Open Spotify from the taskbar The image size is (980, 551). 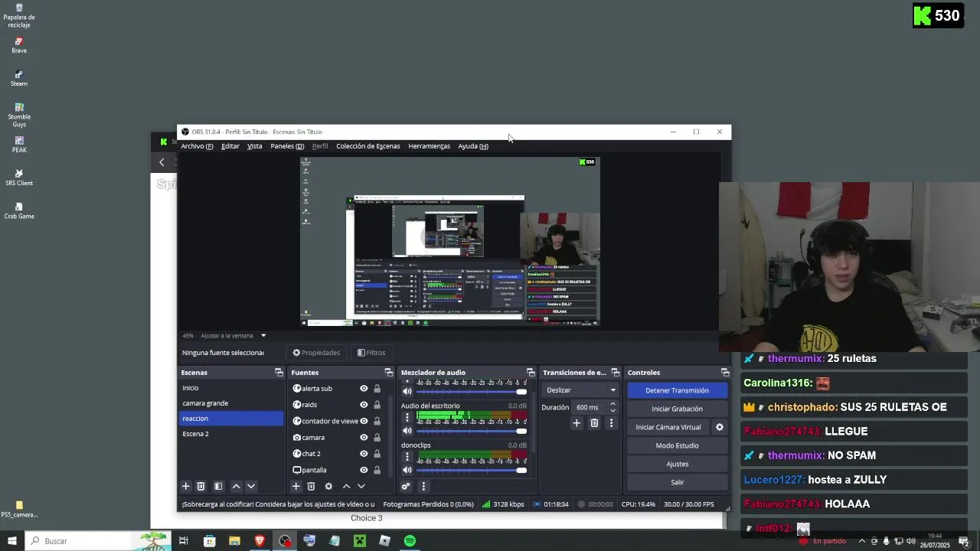coord(410,541)
